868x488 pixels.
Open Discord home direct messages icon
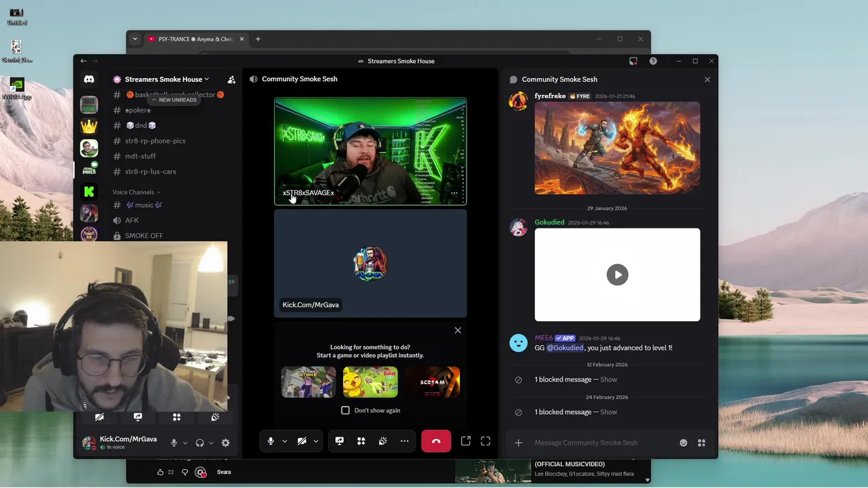89,79
